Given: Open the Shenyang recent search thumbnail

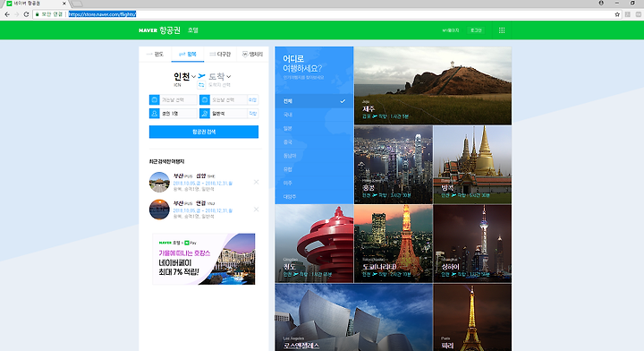Looking at the screenshot, I should click(x=159, y=182).
